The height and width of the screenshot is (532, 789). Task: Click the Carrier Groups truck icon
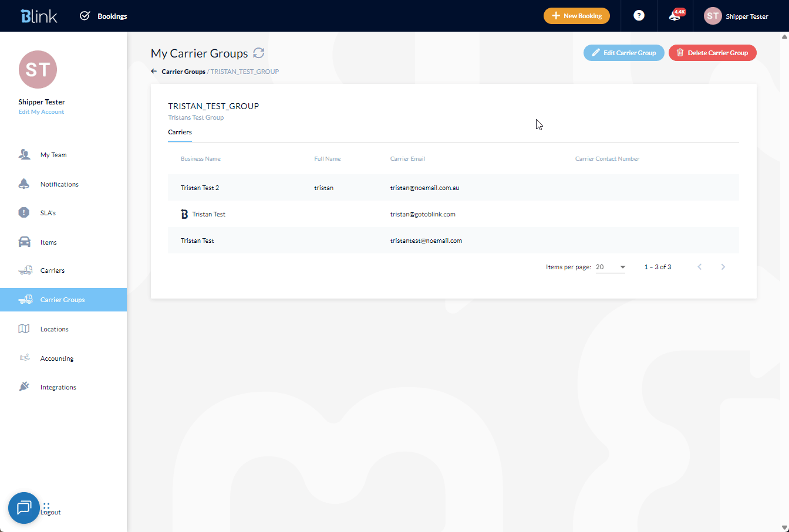25,300
